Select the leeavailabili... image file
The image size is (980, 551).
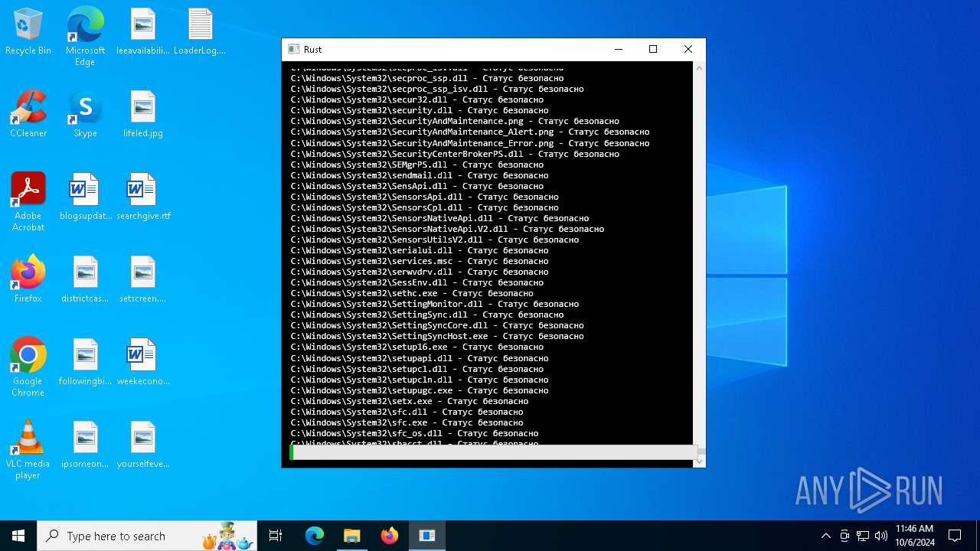point(142,31)
